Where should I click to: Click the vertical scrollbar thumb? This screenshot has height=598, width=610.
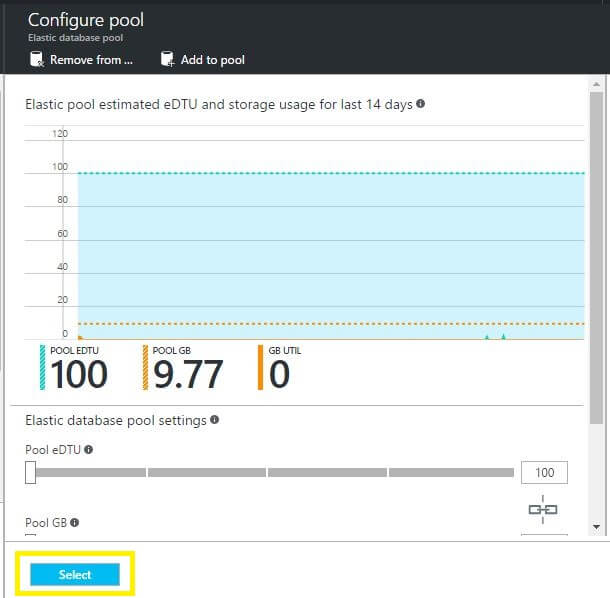point(597,260)
